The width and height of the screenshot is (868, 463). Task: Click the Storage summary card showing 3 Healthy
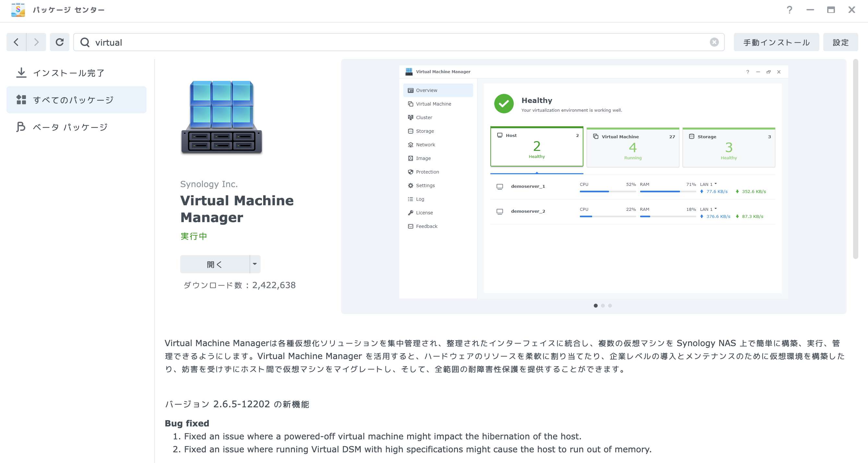[729, 147]
